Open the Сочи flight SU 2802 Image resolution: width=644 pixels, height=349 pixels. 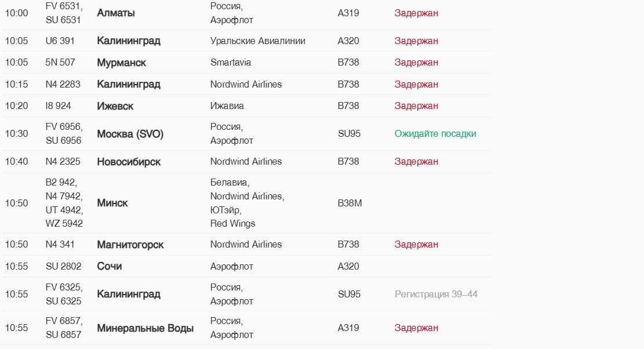(109, 267)
